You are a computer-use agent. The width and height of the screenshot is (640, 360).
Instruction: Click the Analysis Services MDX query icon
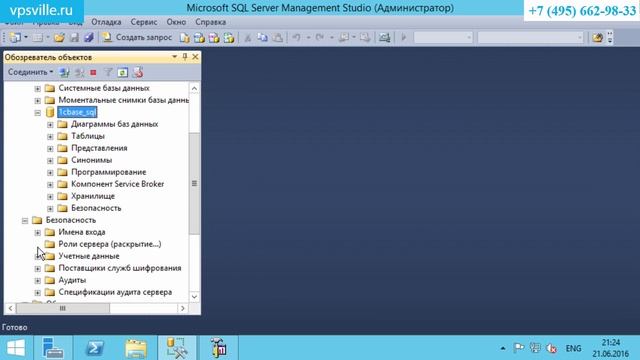[199, 38]
